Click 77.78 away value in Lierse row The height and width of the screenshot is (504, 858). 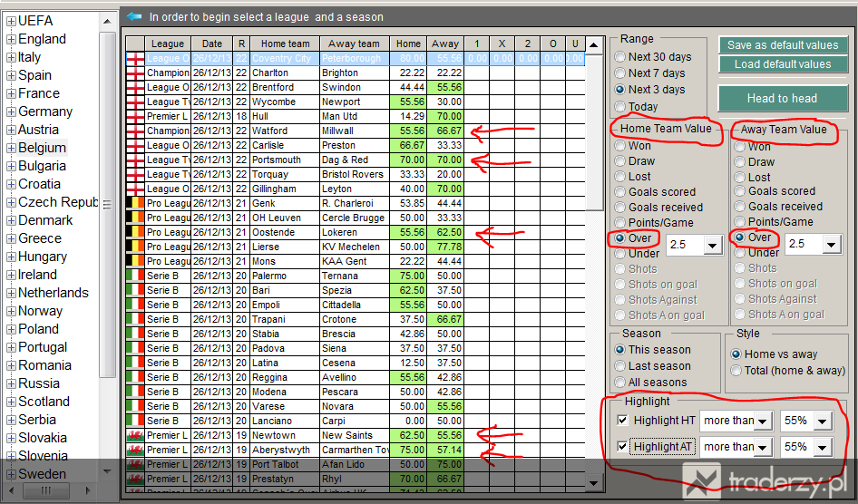[445, 247]
